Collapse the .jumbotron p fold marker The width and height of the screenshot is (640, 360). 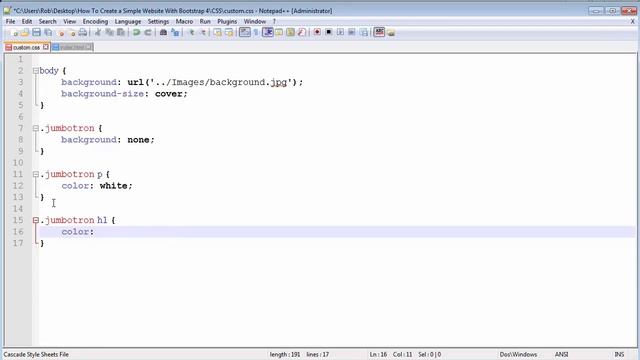[x=36, y=174]
